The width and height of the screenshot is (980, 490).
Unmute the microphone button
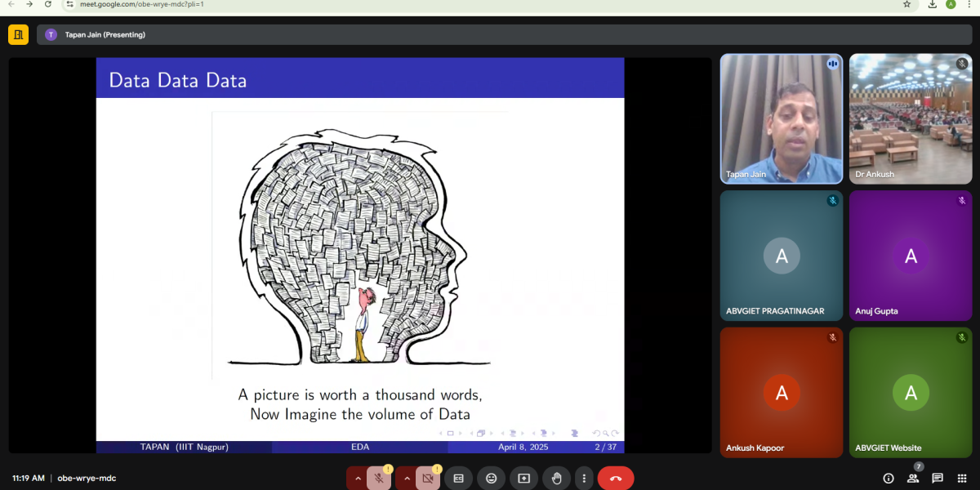tap(378, 478)
